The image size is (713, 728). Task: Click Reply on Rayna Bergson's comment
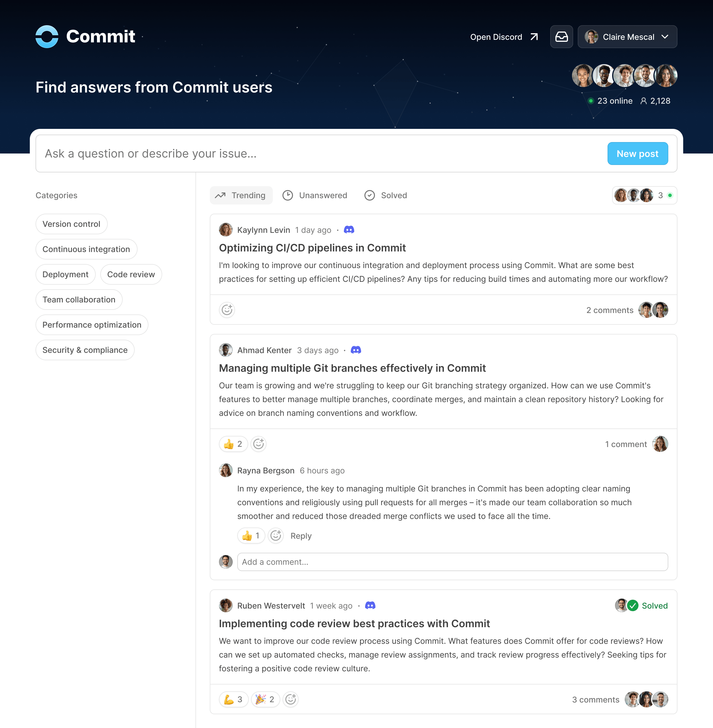click(x=301, y=536)
